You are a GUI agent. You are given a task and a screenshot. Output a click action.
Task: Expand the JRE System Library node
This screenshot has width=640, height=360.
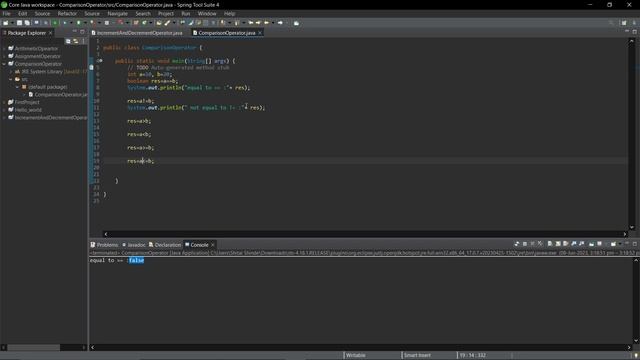11,72
